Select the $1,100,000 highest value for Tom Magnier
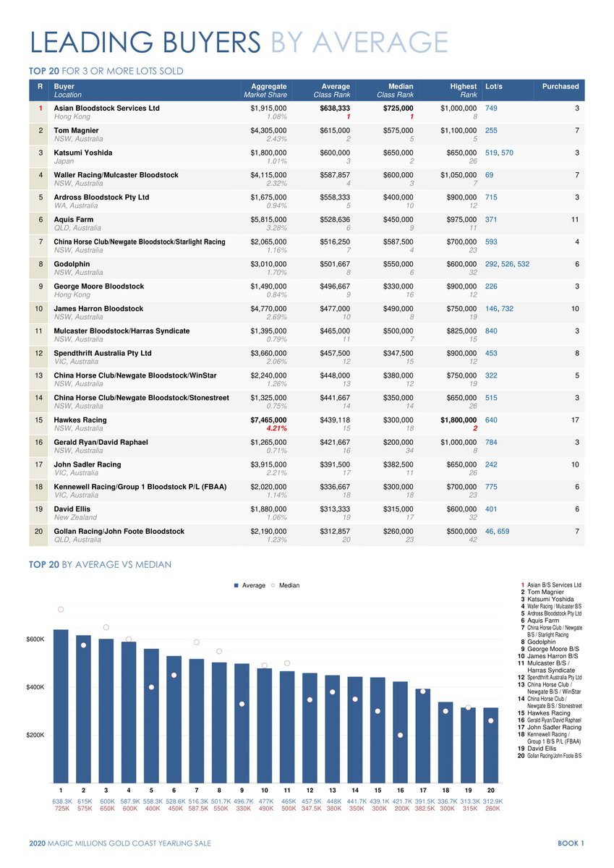This screenshot has width=614, height=868. point(459,130)
